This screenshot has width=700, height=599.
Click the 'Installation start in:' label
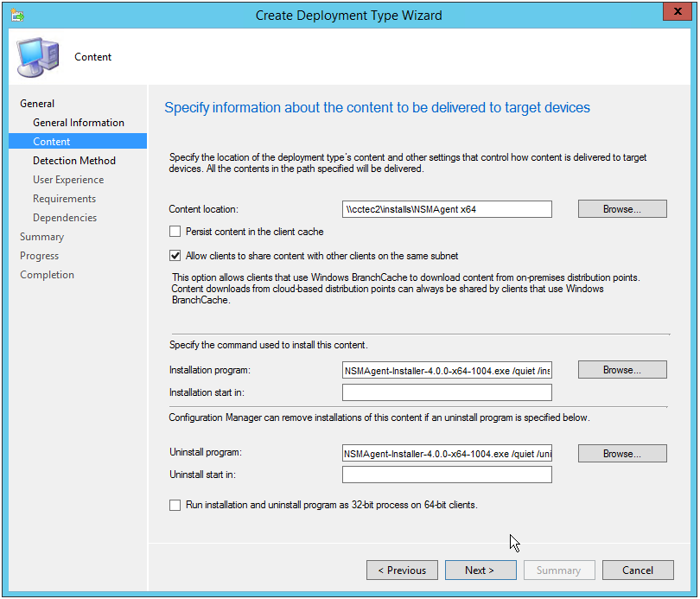pos(207,392)
